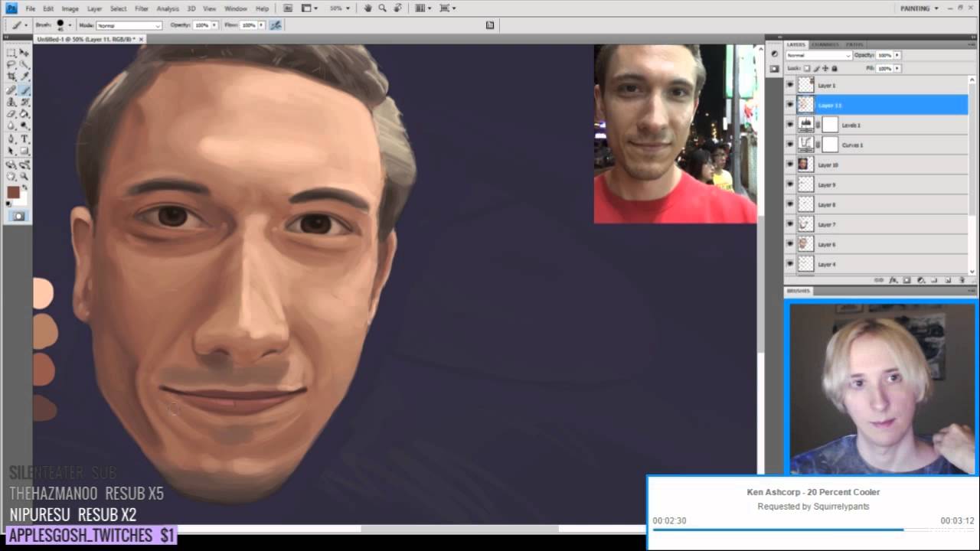Select the Pen tool
Screen dimensions: 980x551
(x=11, y=139)
